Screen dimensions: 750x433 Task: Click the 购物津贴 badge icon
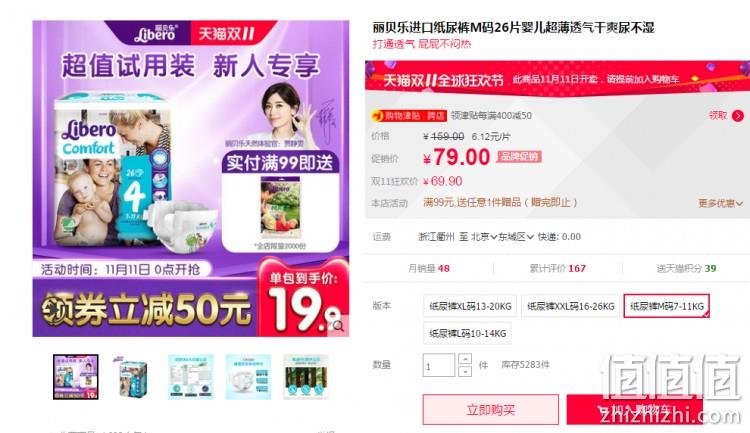coord(409,115)
